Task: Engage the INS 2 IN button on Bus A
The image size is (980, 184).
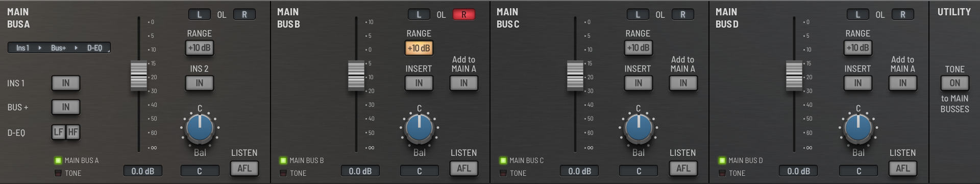Action: (x=200, y=83)
